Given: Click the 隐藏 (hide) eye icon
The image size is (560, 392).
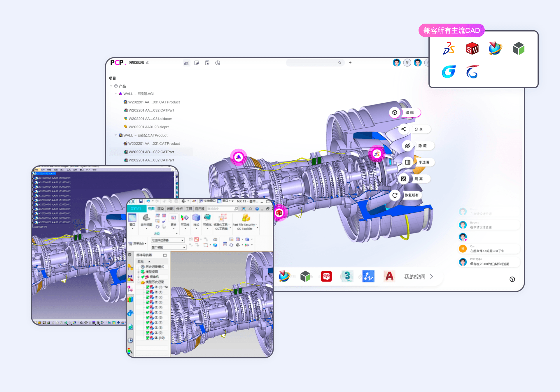Looking at the screenshot, I should 407,146.
